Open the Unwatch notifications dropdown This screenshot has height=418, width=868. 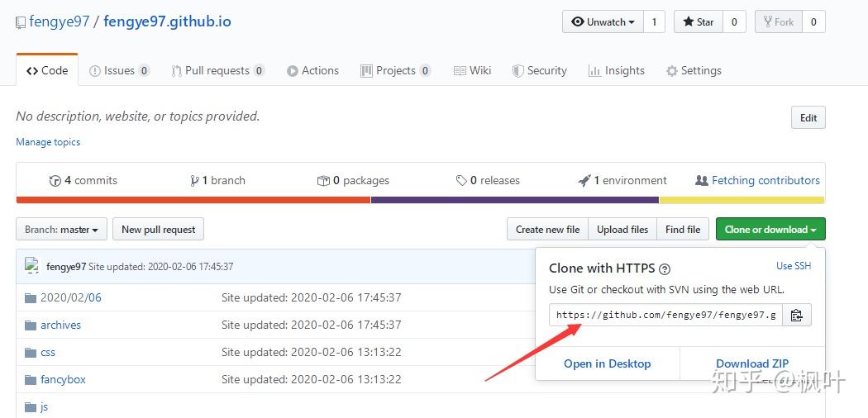pos(603,22)
